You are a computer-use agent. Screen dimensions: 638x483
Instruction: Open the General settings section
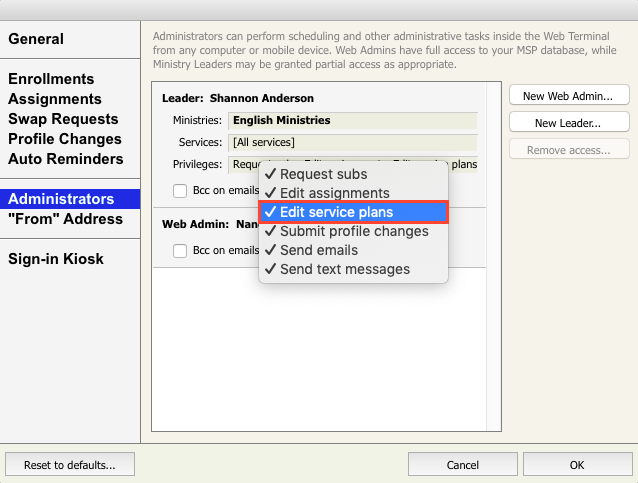pos(36,39)
